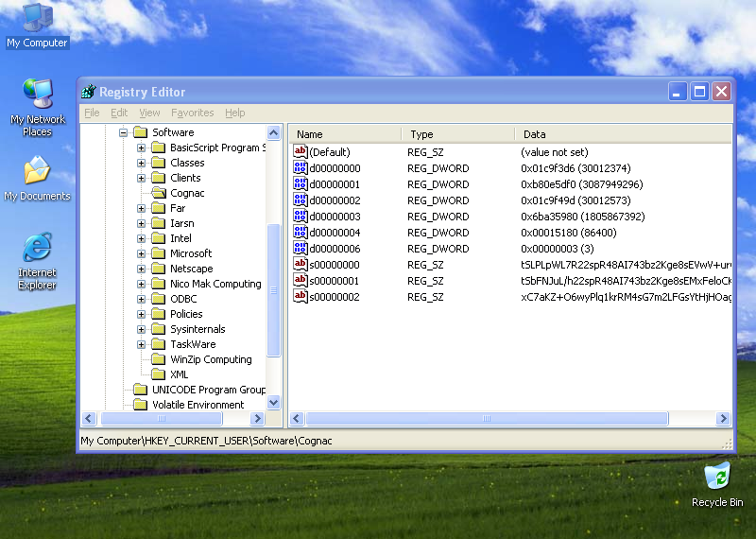Viewport: 756px width, 539px height.
Task: Select the s00000000 string value icon
Action: 300,265
